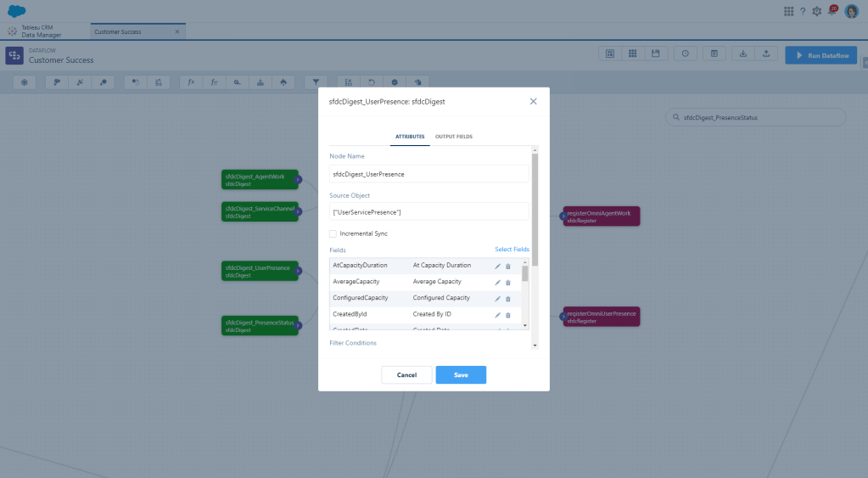Click into the Node Name field
The width and height of the screenshot is (868, 478).
tap(428, 174)
